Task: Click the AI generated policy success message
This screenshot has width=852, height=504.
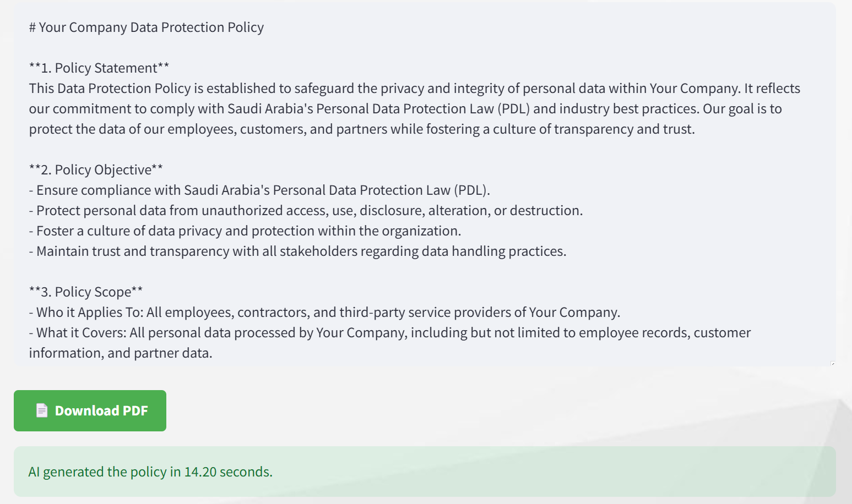Action: [425, 472]
